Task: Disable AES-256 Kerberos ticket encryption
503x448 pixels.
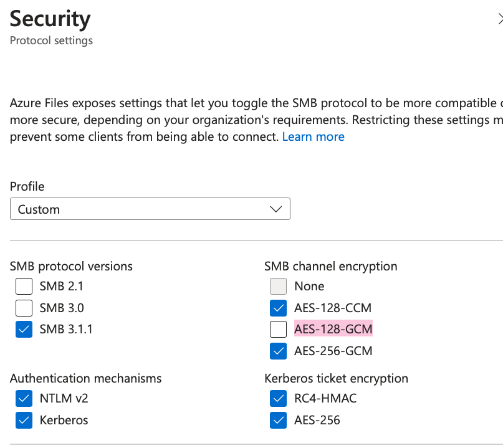Action: [278, 420]
